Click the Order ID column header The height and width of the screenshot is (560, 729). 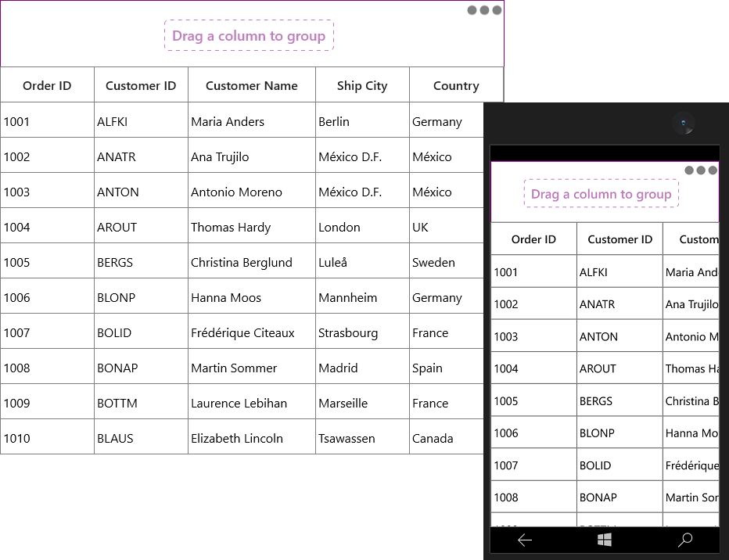point(47,85)
